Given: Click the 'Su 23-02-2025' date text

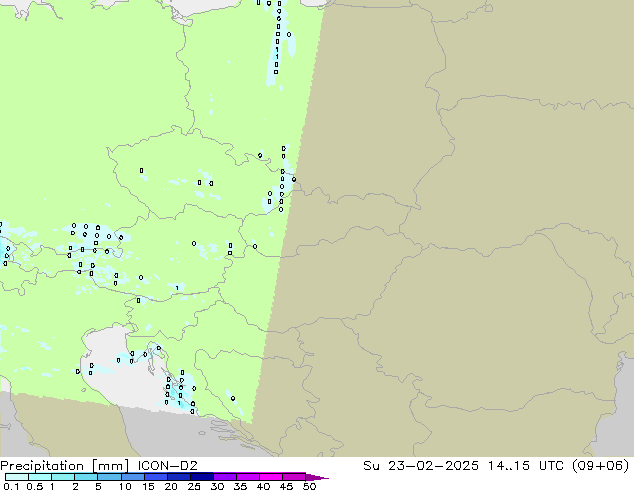Looking at the screenshot, I should pyautogui.click(x=421, y=466).
